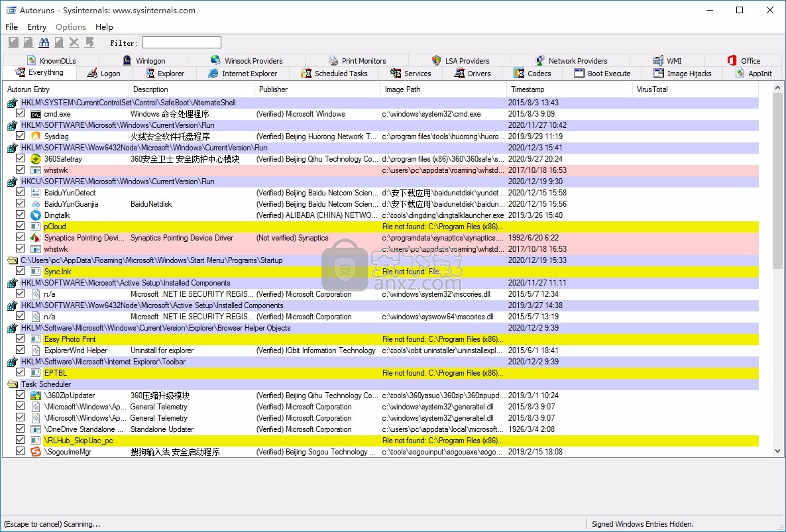786x532 pixels.
Task: Click the window icon of the pCloud entry
Action: click(x=36, y=227)
